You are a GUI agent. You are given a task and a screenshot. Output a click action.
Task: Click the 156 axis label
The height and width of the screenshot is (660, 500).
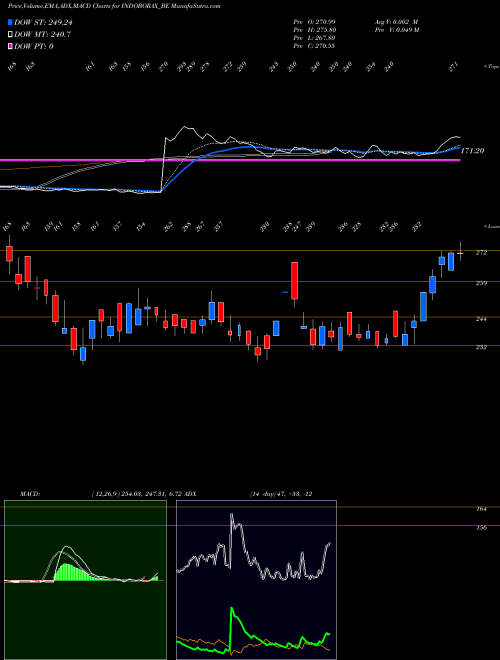click(481, 527)
